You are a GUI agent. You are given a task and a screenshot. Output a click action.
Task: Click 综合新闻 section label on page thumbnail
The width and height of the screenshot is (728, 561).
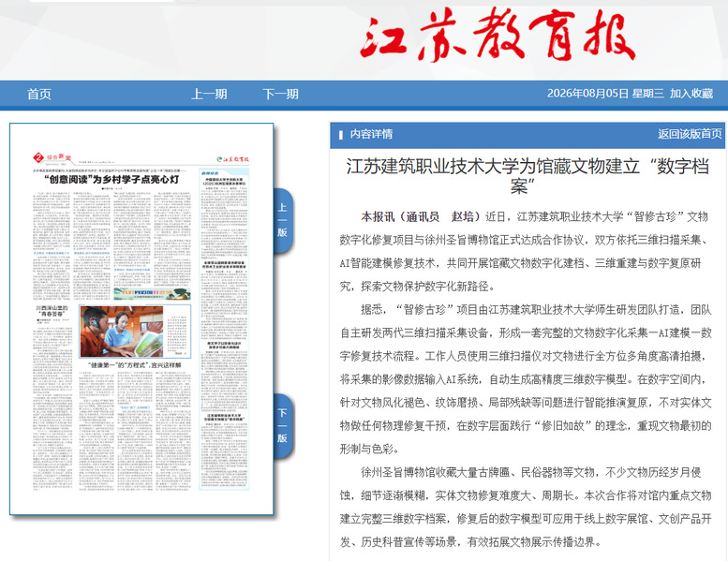58,157
